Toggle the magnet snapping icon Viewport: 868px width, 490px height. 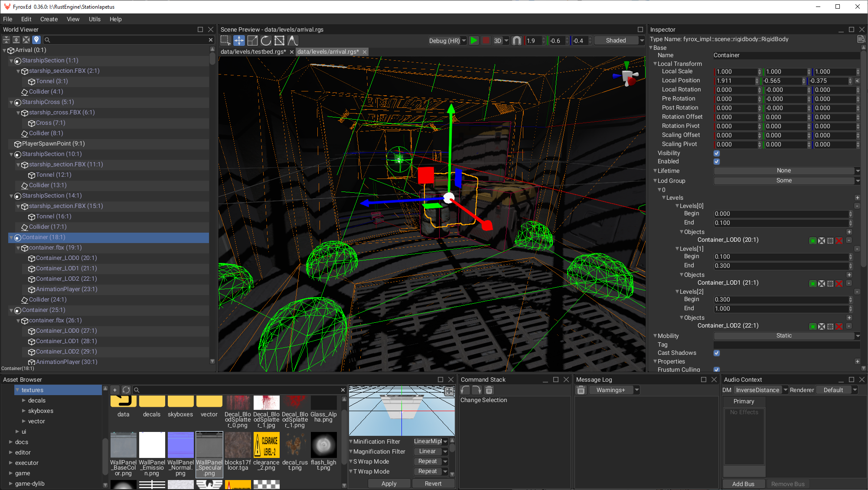point(517,41)
